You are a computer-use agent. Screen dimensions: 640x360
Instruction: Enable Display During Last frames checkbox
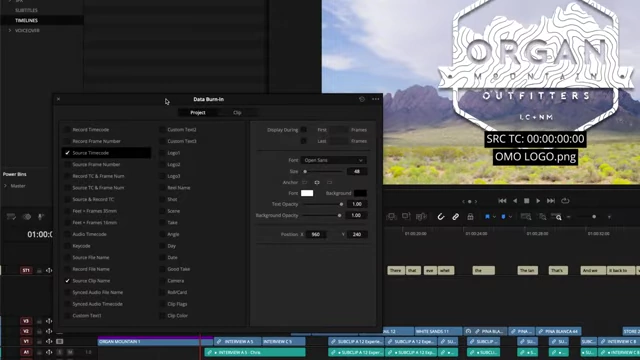[x=303, y=141]
